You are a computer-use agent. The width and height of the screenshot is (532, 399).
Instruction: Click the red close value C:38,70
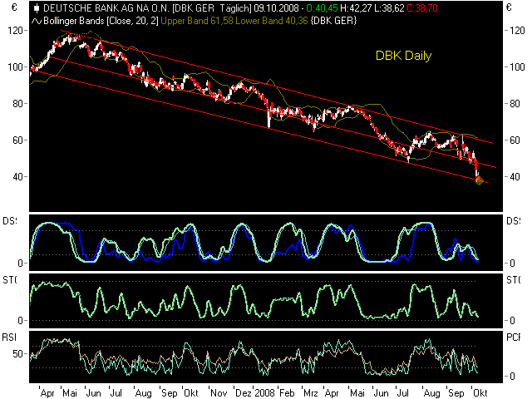[x=422, y=8]
